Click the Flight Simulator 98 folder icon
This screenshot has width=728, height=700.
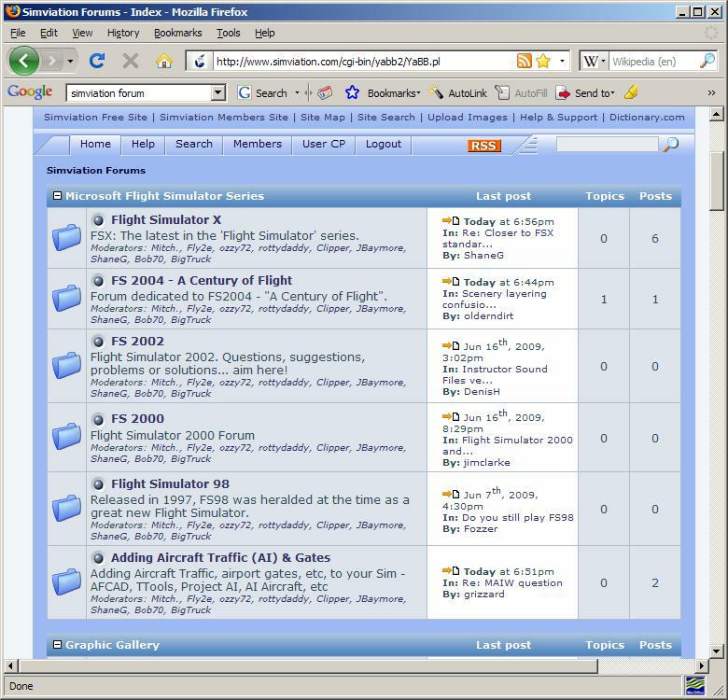point(66,508)
